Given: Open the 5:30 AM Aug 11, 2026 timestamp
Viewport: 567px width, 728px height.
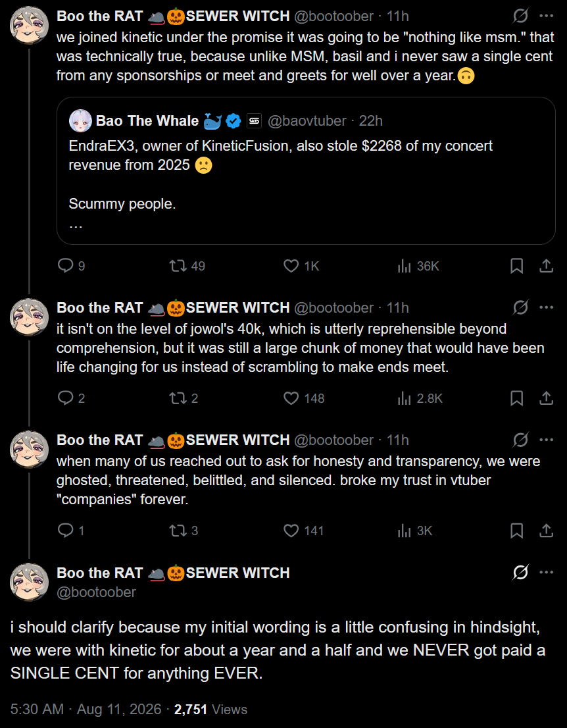Looking at the screenshot, I should [86, 710].
